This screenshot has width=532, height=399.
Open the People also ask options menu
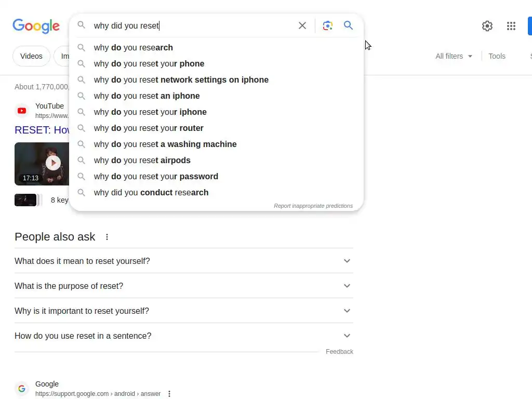(107, 237)
